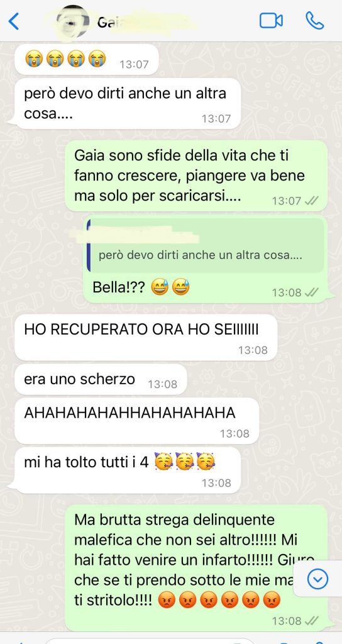342x644 pixels.
Task: Select the four crying emojis message
Action: coord(87,60)
